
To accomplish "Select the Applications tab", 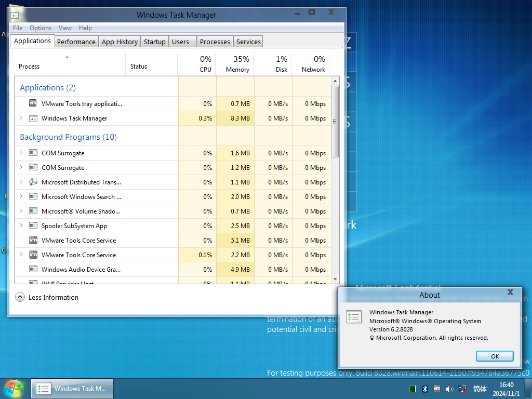I will tap(32, 41).
